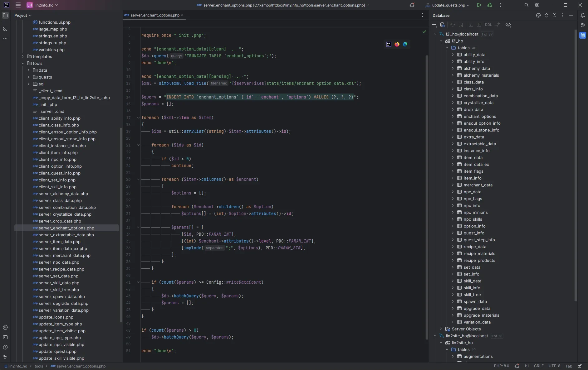Click the green inspection checkmark widget
Viewport: 588px width, 370px height.
tap(424, 31)
